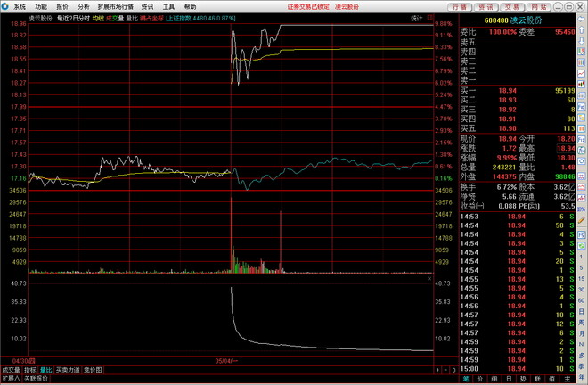Screen dimensions: 588x385
Task: Click the app logo icon in the title bar
Action: pos(5,6)
